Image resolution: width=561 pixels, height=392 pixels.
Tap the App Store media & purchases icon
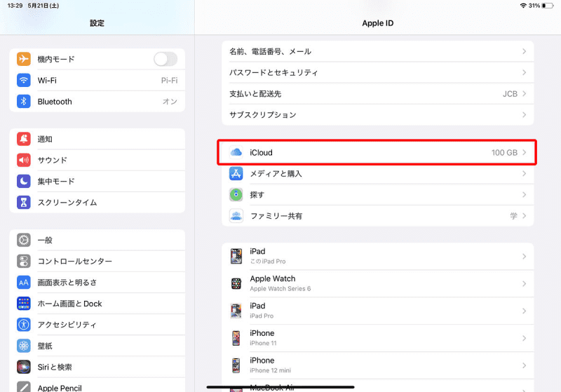click(x=236, y=173)
